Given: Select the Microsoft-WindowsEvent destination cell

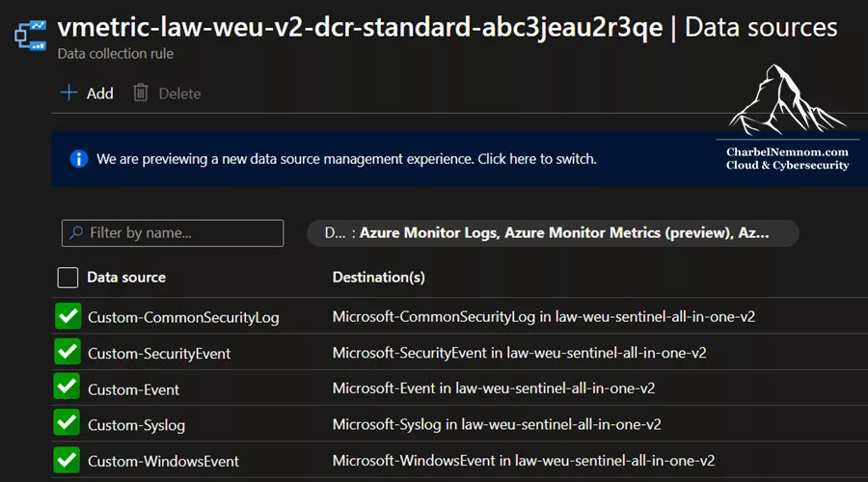Looking at the screenshot, I should point(523,461).
